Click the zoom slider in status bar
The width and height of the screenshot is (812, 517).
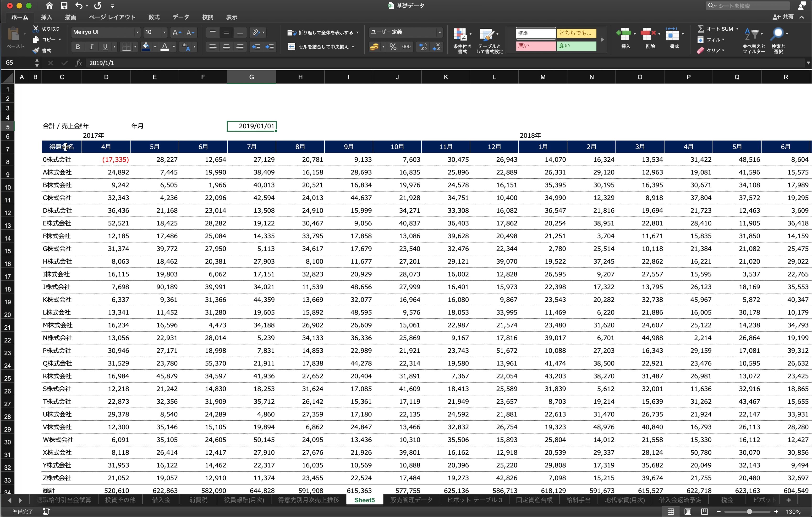(749, 511)
